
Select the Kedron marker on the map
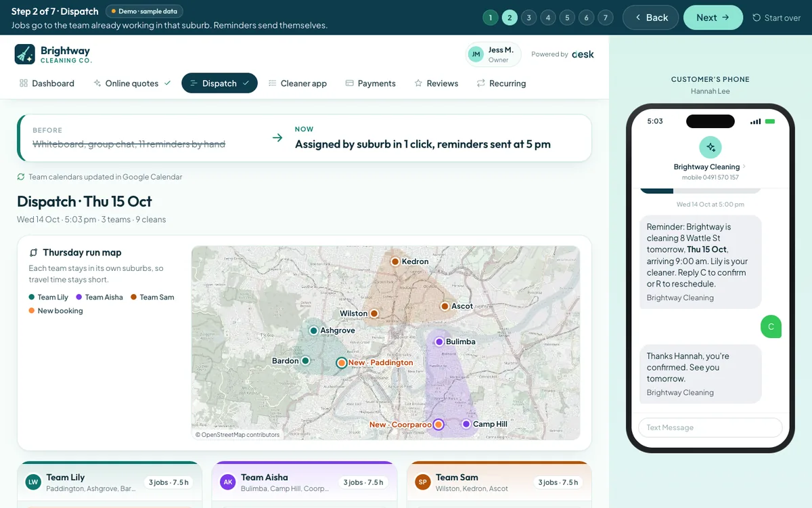pos(395,261)
